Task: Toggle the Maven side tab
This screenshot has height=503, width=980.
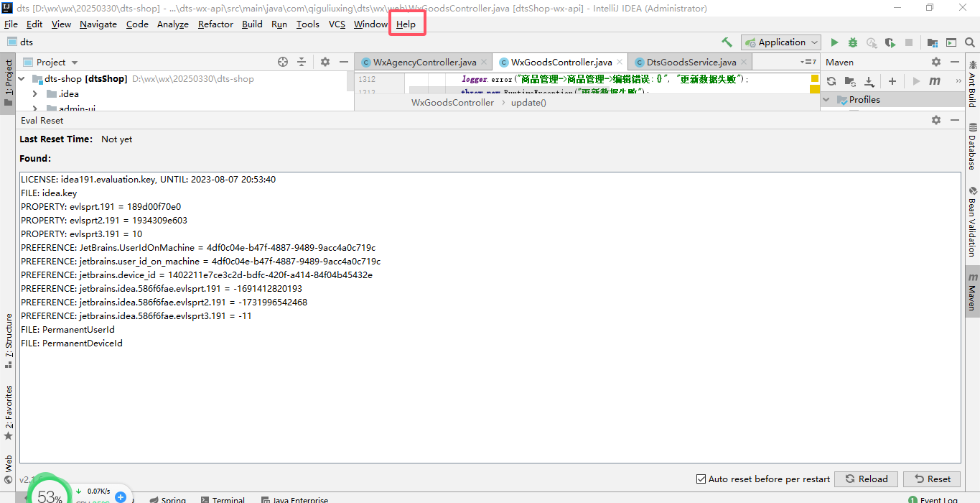Action: [x=972, y=291]
